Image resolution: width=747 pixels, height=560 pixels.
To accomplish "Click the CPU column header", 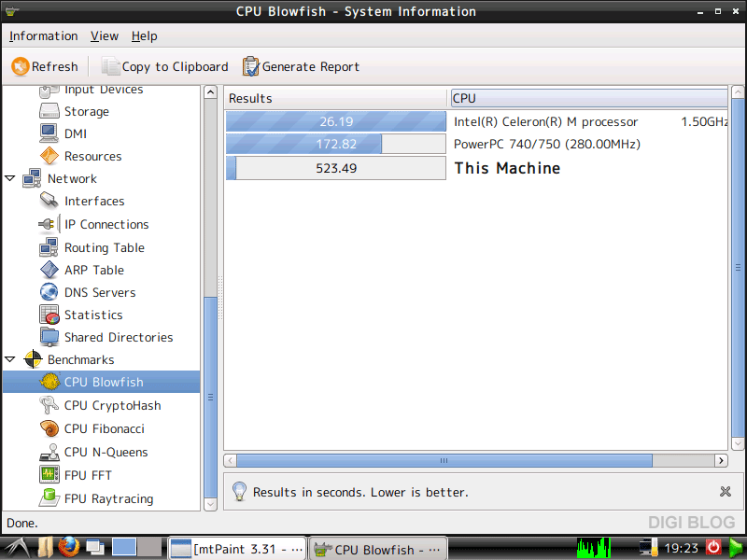I will (x=589, y=98).
